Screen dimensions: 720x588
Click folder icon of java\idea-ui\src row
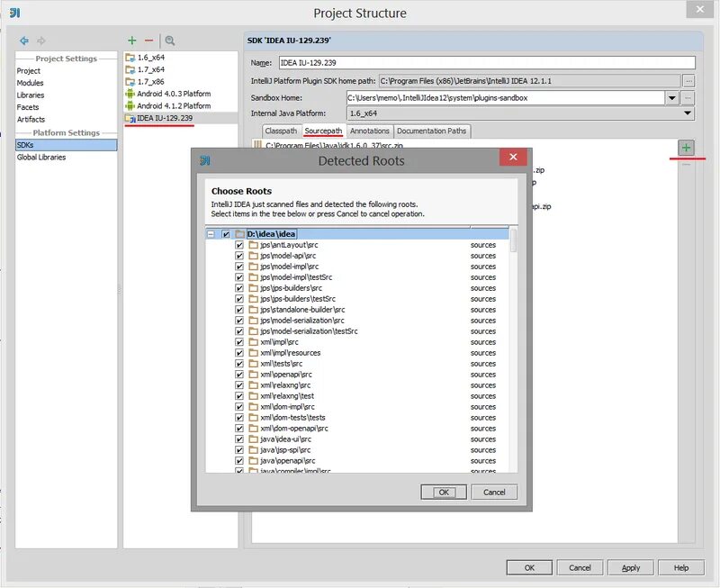(254, 439)
